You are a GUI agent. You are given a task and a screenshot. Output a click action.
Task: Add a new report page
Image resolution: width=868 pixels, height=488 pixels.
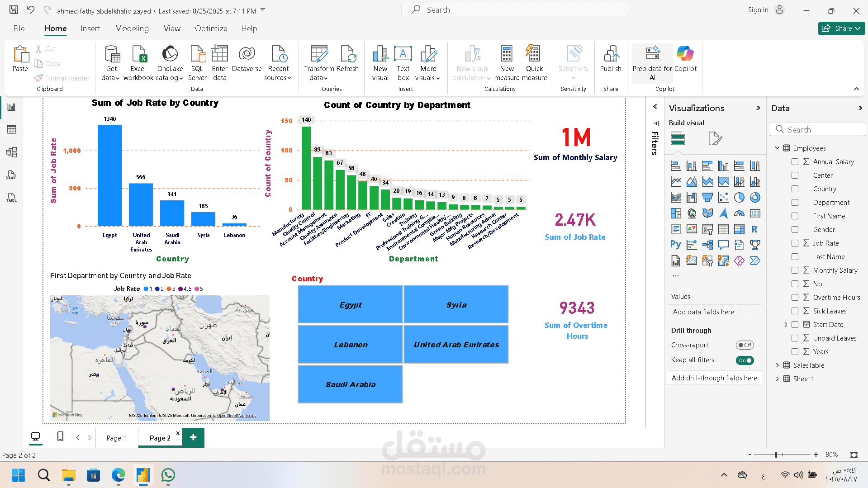click(193, 437)
